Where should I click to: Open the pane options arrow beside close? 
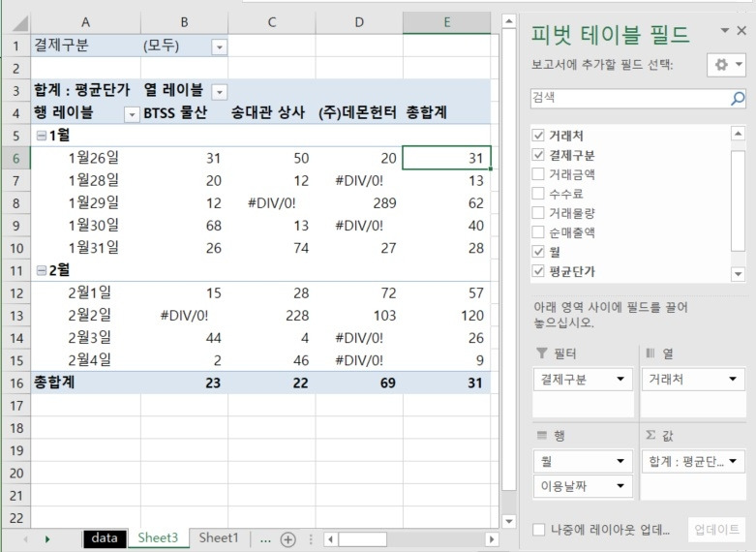pos(725,31)
